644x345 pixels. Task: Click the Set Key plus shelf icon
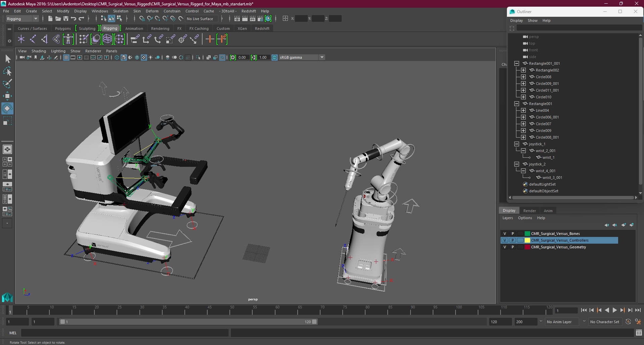[x=210, y=39]
